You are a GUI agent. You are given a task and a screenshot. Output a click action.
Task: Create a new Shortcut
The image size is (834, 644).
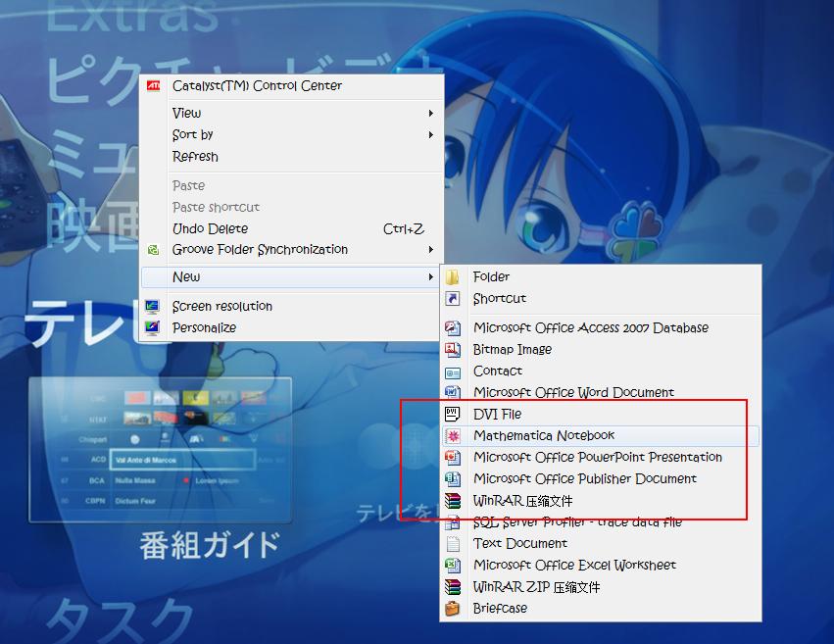[601, 298]
